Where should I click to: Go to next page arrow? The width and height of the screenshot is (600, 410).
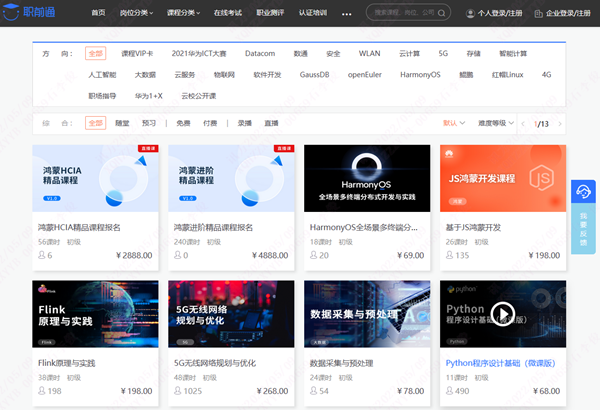(x=560, y=124)
